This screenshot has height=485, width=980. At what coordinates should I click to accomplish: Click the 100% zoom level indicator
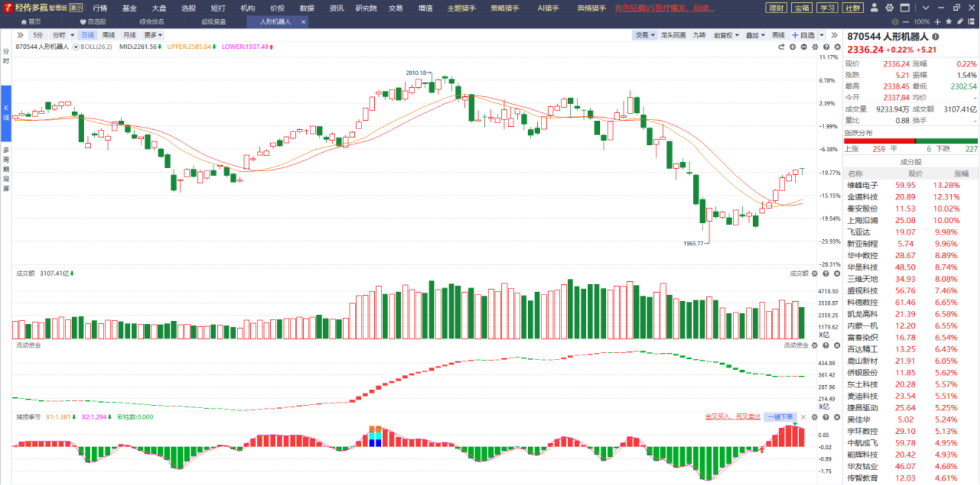[922, 22]
